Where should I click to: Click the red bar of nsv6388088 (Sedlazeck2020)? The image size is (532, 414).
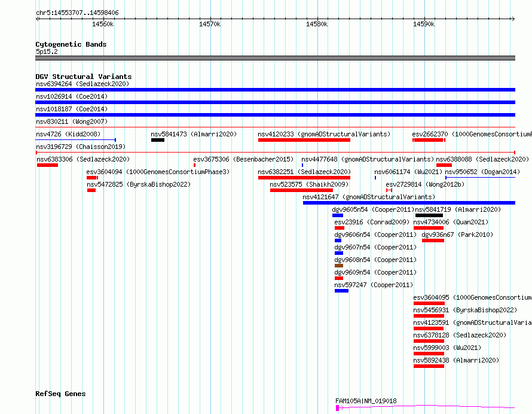[x=444, y=165]
